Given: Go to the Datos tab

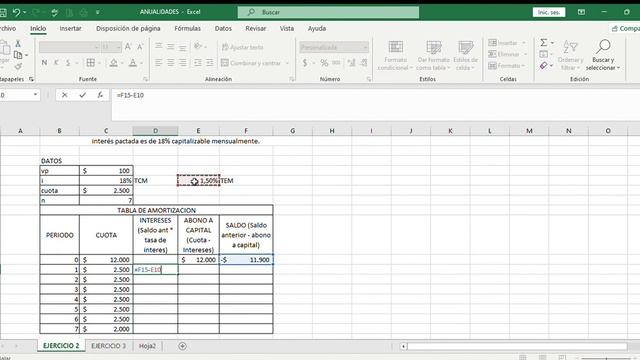Looking at the screenshot, I should (223, 29).
